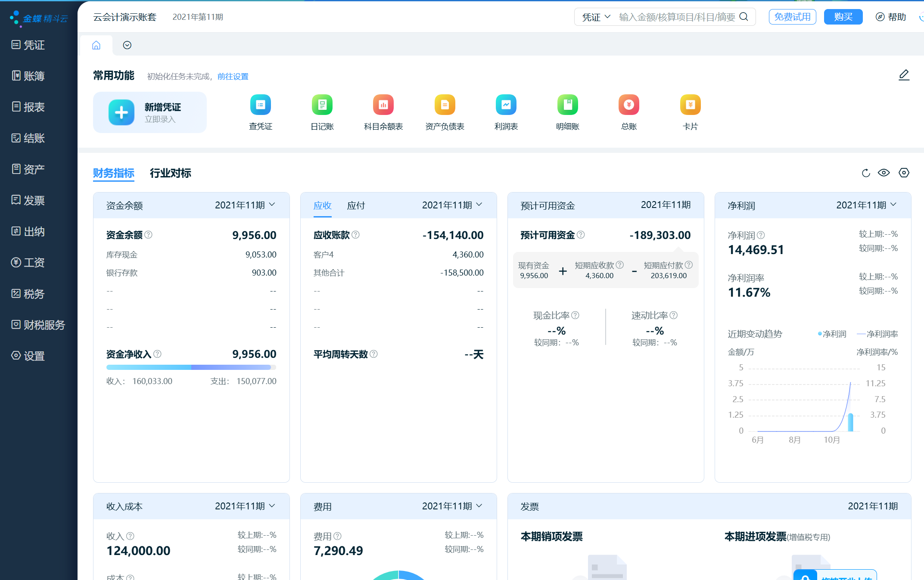Open the 净利润 period dropdown

(x=867, y=205)
